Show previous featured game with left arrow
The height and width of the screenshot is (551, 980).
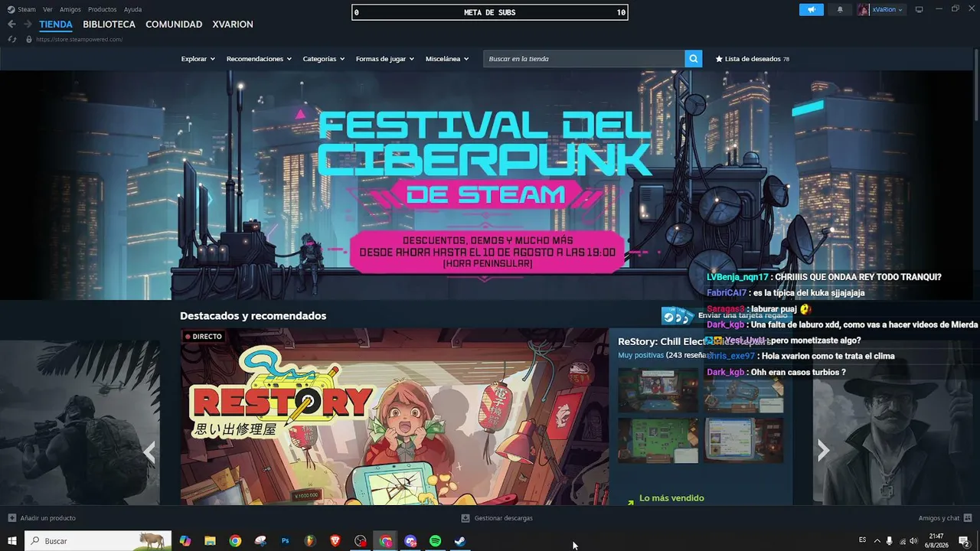149,452
